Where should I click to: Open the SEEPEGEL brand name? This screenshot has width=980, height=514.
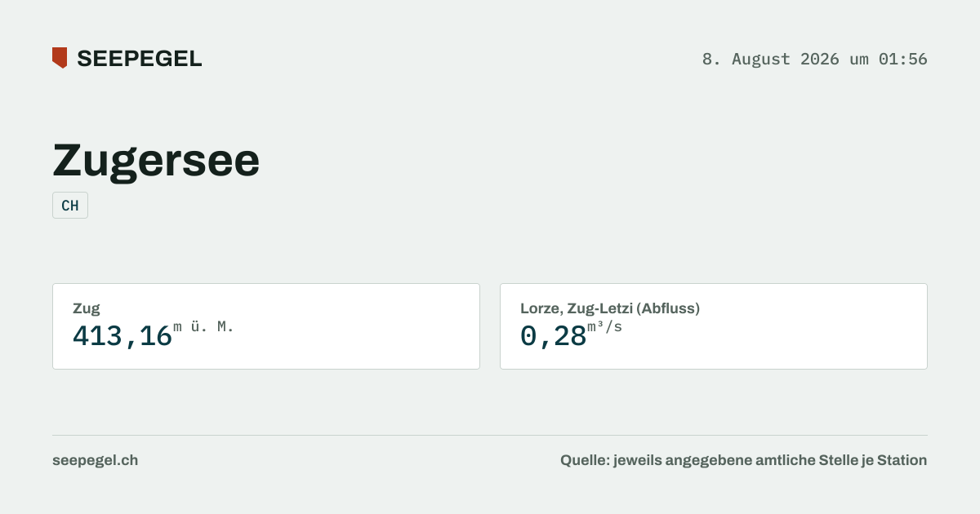pyautogui.click(x=140, y=59)
